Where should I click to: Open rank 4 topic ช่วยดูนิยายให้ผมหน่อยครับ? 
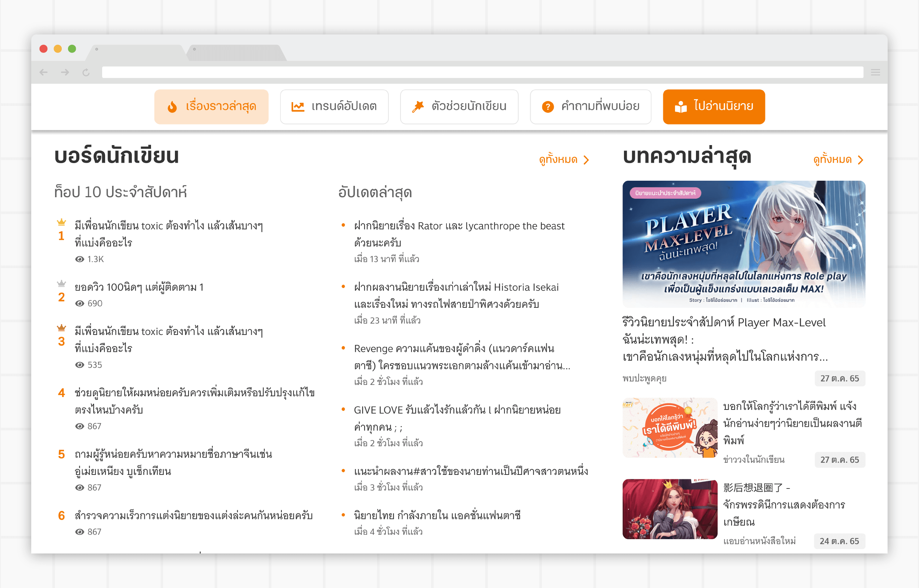(194, 401)
